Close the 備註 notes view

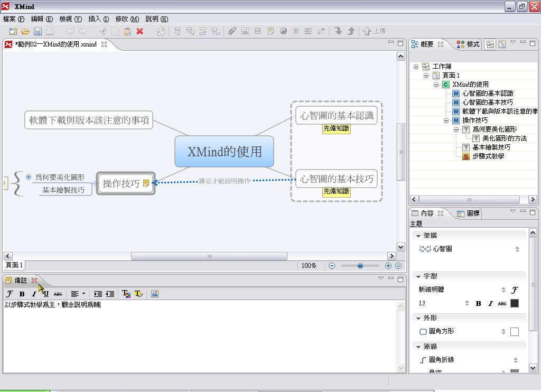[34, 281]
